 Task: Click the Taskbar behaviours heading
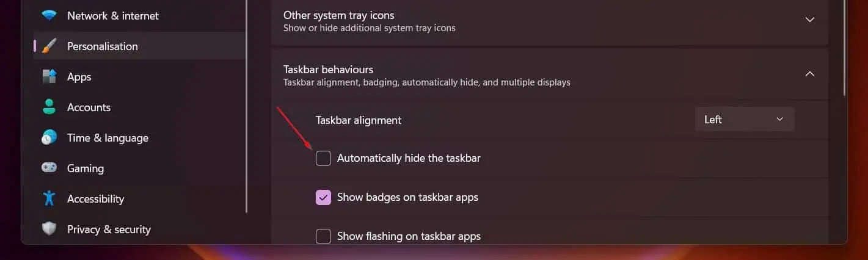coord(328,70)
